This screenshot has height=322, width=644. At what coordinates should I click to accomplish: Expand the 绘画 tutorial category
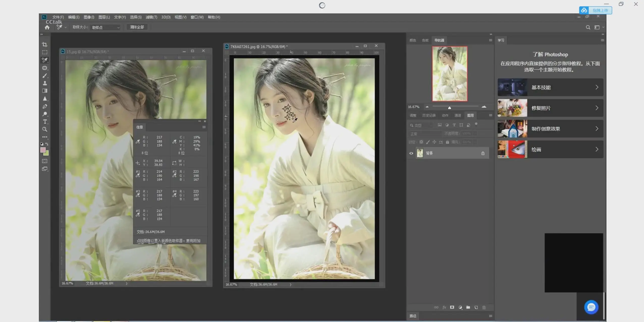pyautogui.click(x=550, y=149)
